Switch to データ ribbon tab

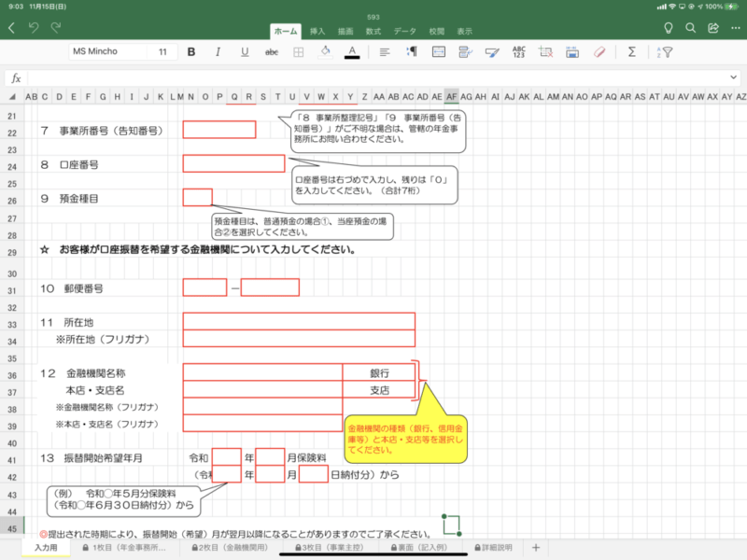(404, 32)
